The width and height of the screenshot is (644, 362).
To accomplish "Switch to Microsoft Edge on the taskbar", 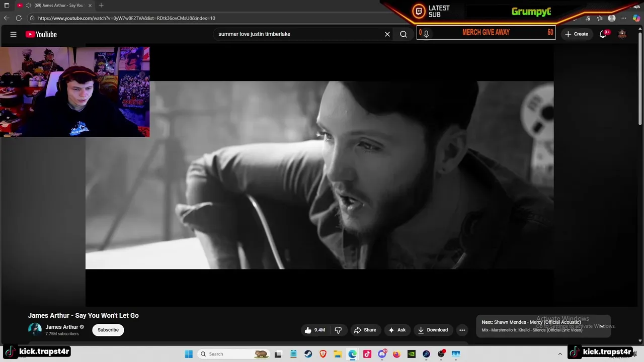I will coord(353,354).
